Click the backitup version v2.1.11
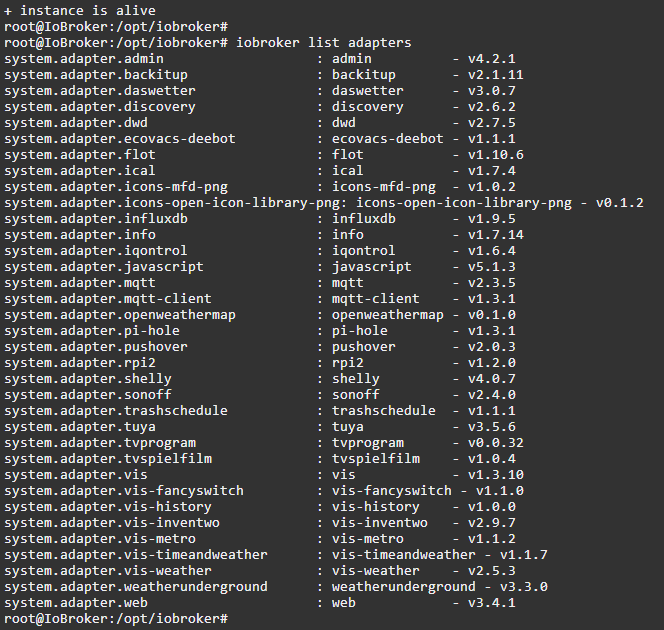The image size is (664, 630). [x=495, y=75]
